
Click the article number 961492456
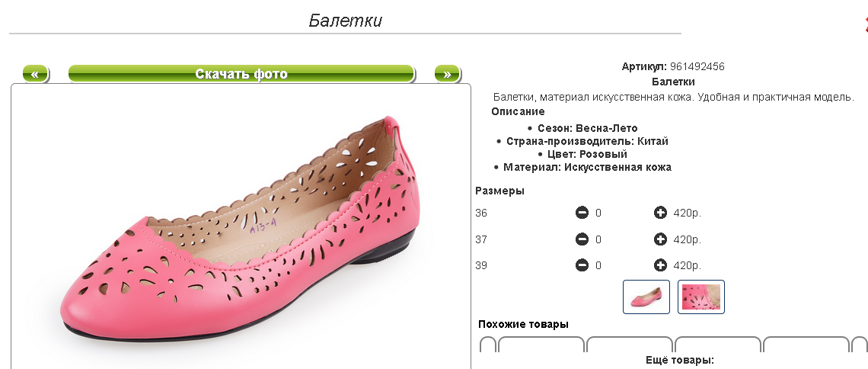coord(697,66)
